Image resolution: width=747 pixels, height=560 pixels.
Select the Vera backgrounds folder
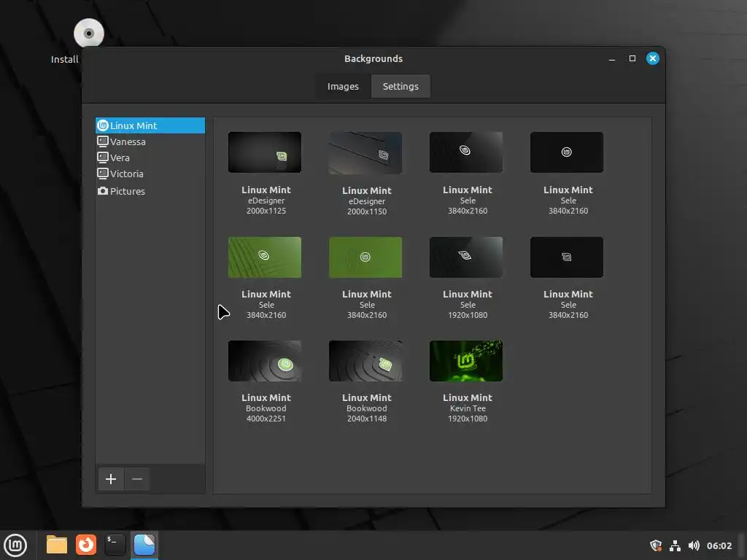150,157
